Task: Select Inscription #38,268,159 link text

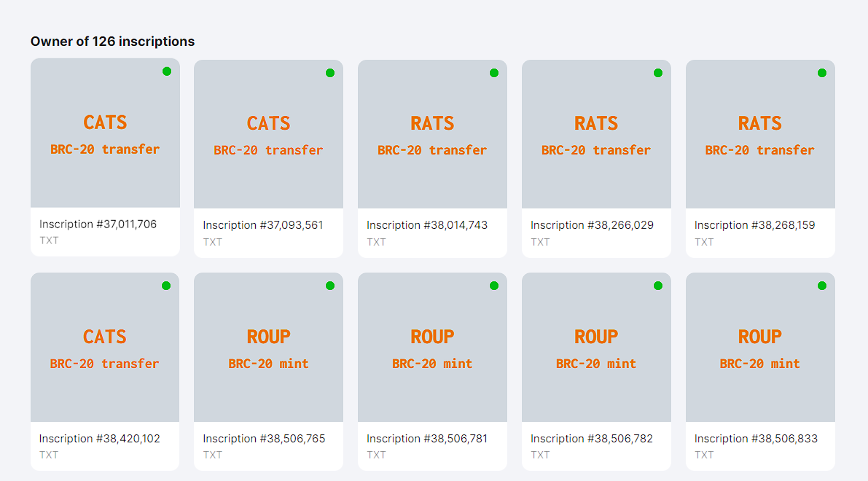Action: coord(754,225)
